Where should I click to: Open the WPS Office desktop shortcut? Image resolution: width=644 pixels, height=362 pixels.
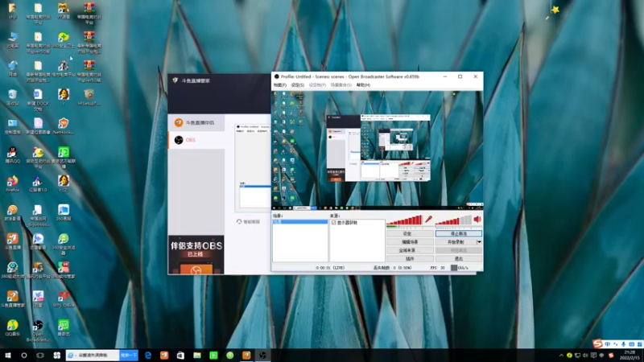[x=64, y=299]
